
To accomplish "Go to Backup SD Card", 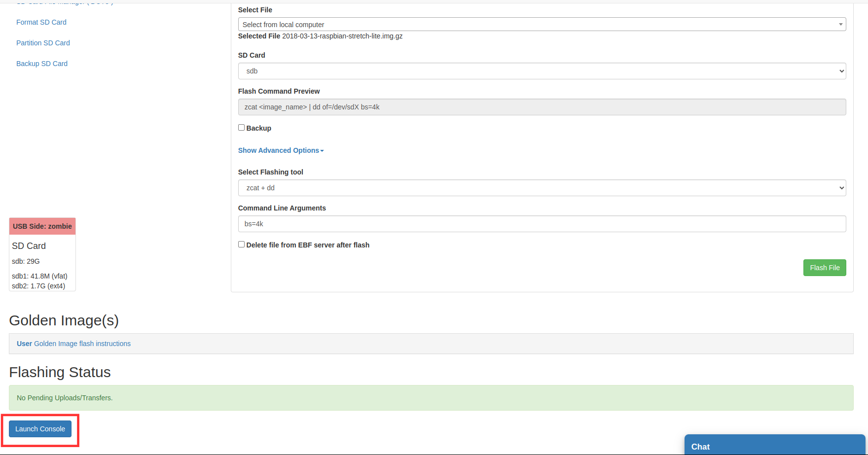I will click(x=42, y=64).
